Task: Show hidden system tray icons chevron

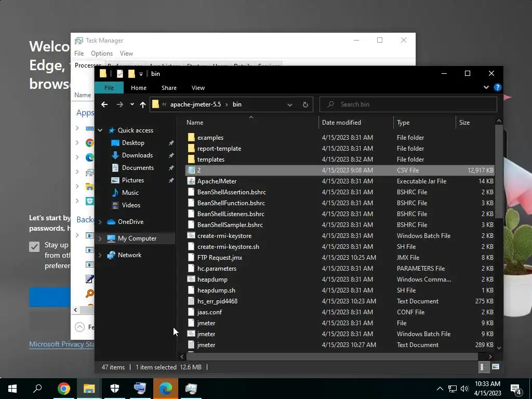Action: coord(440,389)
